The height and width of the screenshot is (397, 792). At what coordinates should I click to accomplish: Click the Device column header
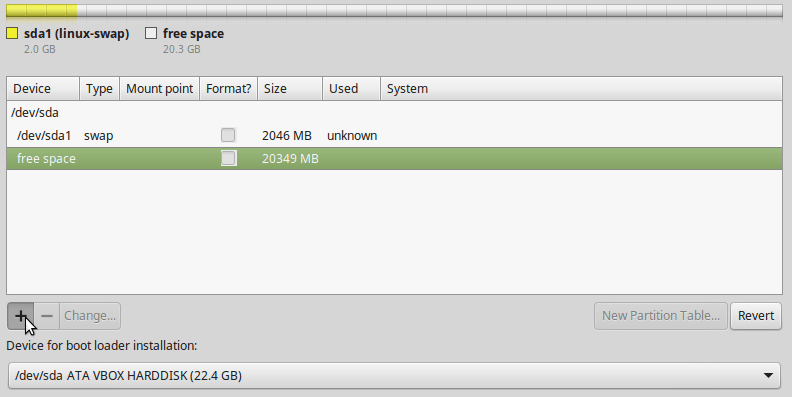[x=43, y=89]
